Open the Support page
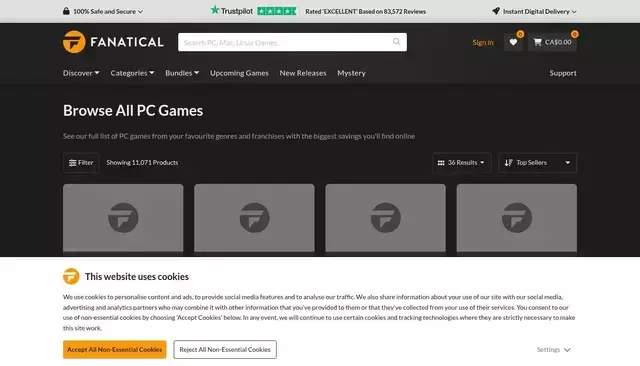 [563, 73]
